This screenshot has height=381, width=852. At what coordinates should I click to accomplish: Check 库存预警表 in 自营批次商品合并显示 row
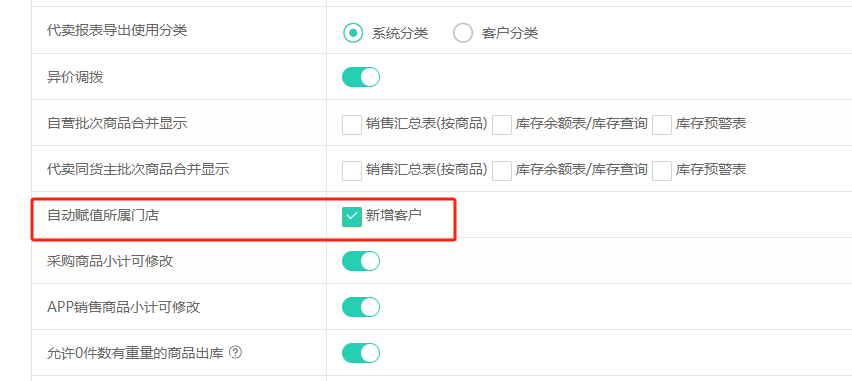[662, 124]
